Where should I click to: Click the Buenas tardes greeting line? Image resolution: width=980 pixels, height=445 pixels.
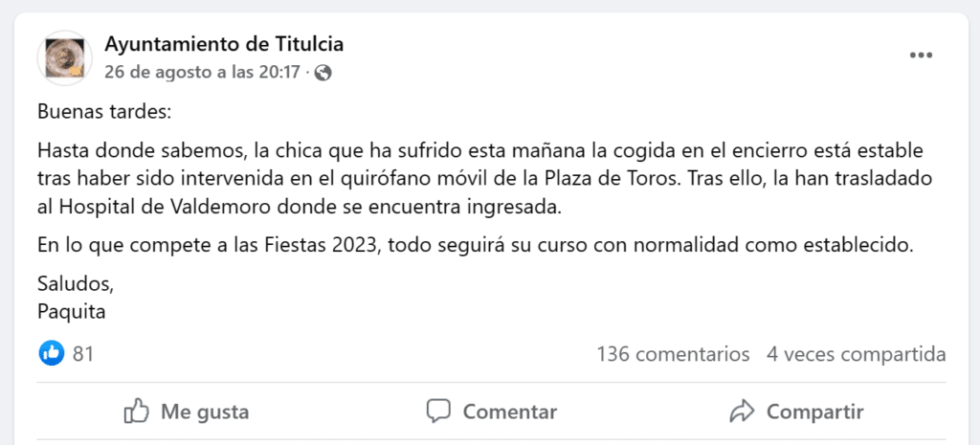pos(104,111)
